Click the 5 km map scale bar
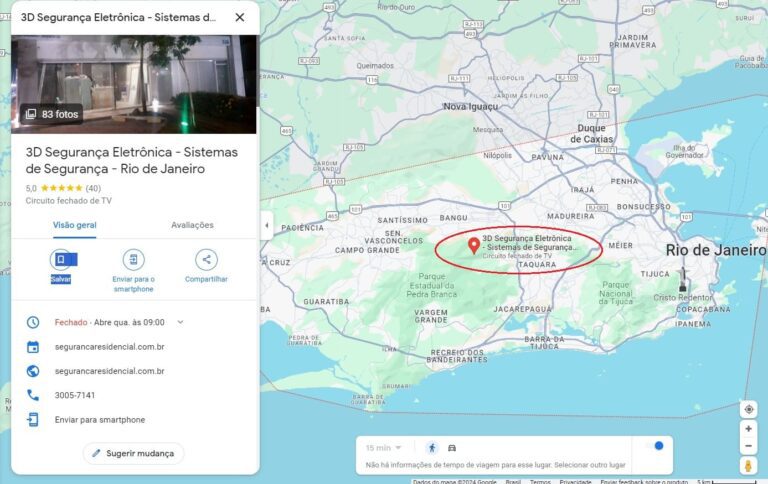Screen dimensions: 768x484 point(726,482)
